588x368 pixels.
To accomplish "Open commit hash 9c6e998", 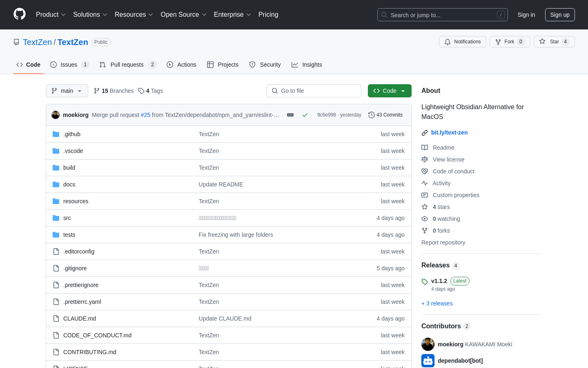I will (x=326, y=115).
